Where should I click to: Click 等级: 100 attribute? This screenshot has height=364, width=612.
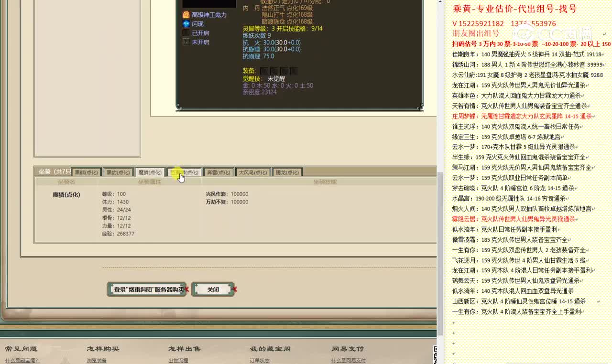point(114,194)
